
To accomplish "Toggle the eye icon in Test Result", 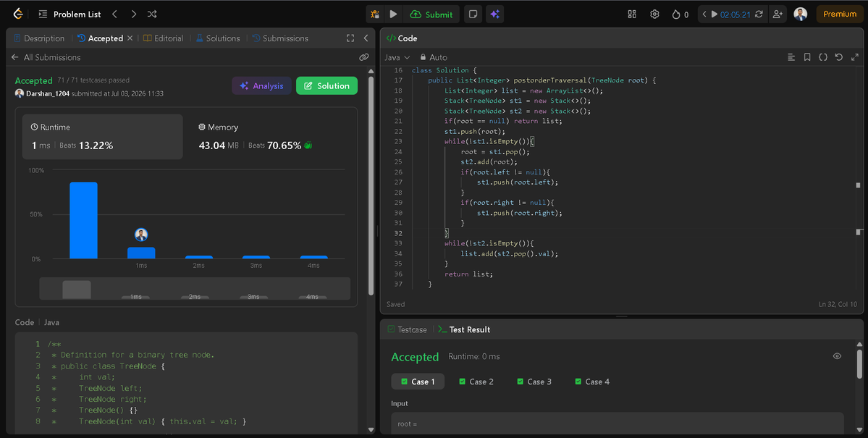I will point(837,356).
